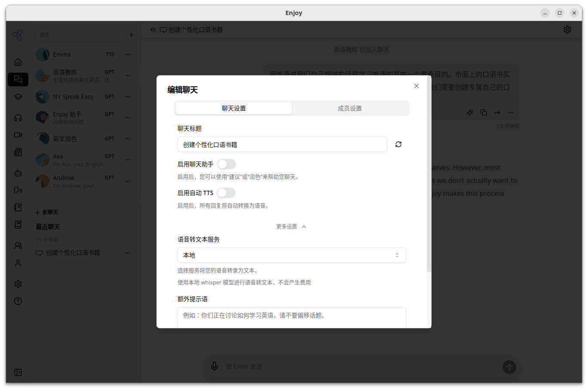
Task: Collapse the 更多设置 section
Action: point(291,226)
